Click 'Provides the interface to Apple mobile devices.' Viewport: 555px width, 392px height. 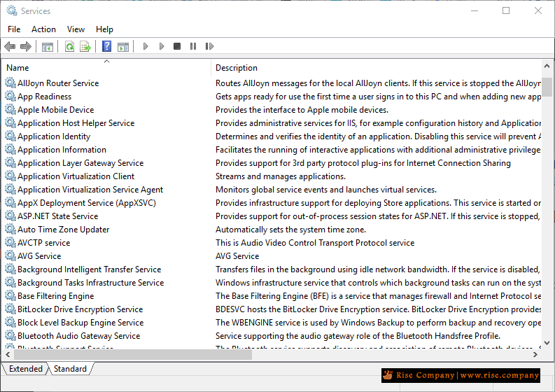[302, 110]
